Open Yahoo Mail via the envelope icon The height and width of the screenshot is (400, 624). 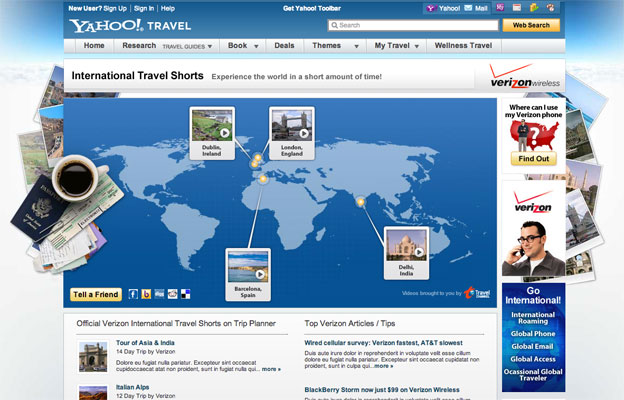point(476,8)
